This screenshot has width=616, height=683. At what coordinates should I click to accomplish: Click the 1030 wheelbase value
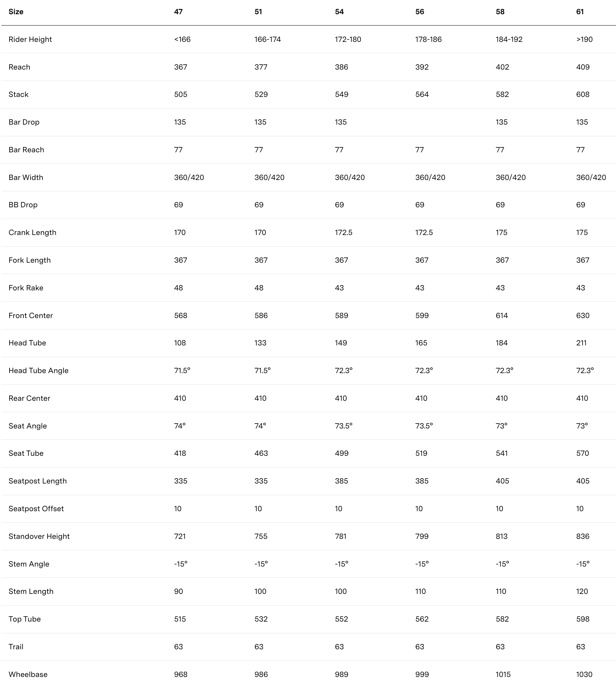(584, 674)
